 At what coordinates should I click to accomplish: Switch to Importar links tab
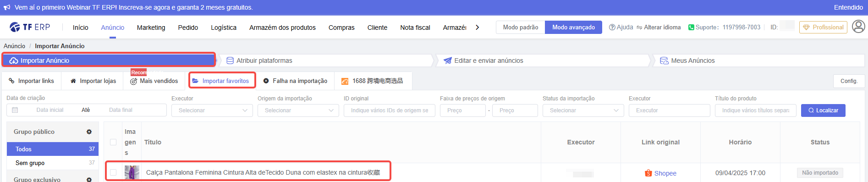[x=32, y=81]
